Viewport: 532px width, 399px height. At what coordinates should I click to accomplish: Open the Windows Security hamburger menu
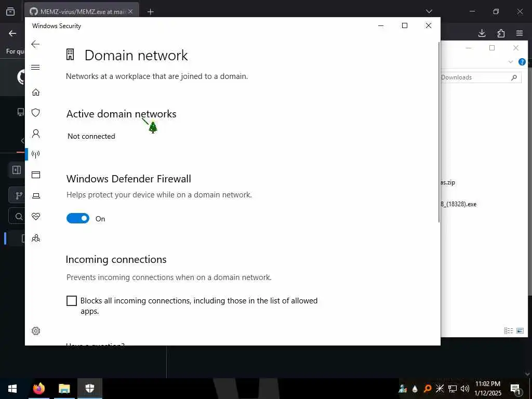[35, 67]
